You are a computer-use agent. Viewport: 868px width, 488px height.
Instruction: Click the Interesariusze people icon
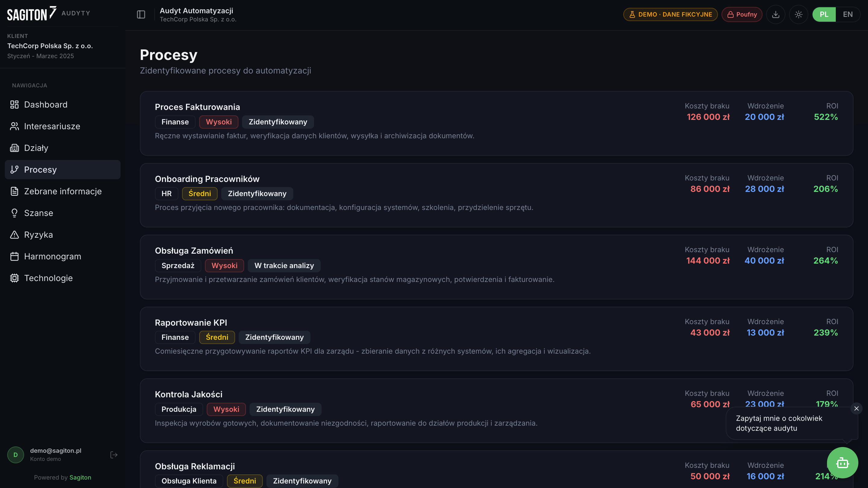(14, 126)
